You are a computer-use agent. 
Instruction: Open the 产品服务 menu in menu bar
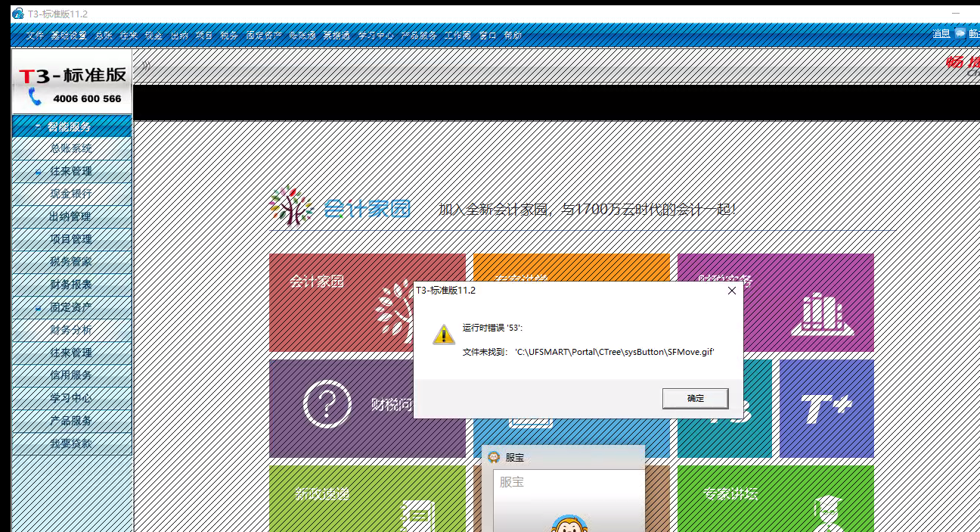(x=419, y=36)
